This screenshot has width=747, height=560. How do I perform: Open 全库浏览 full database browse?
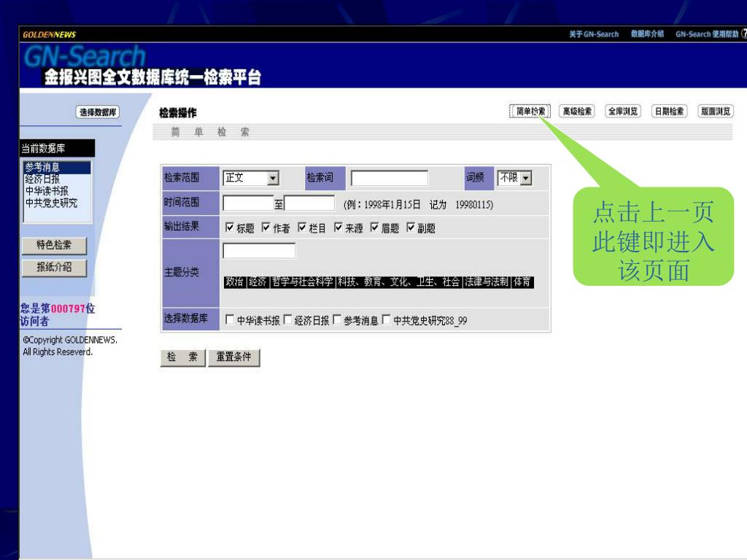[x=623, y=111]
